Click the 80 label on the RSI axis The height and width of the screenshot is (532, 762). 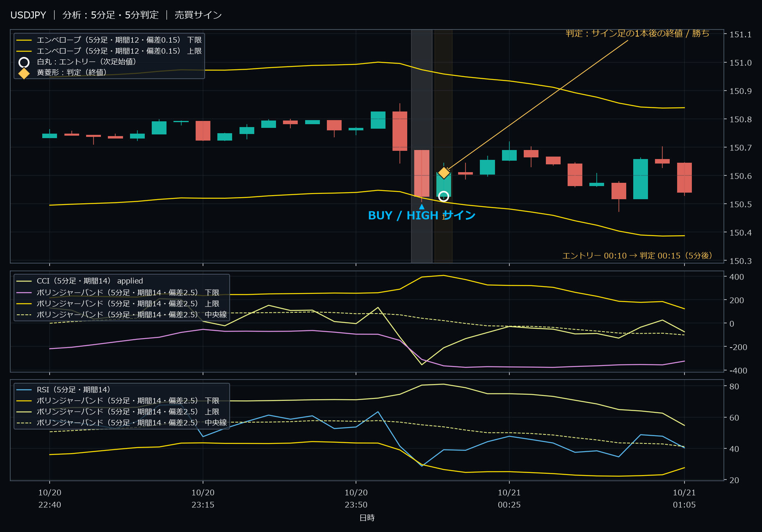click(734, 386)
